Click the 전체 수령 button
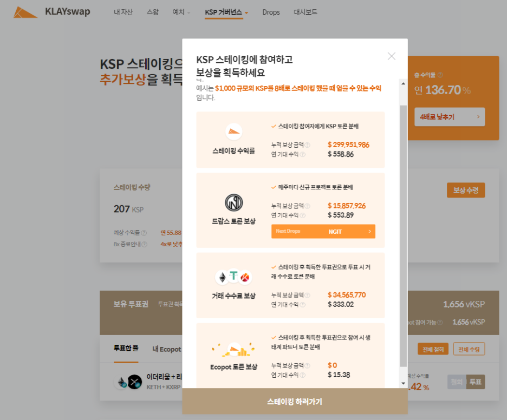 (x=469, y=349)
